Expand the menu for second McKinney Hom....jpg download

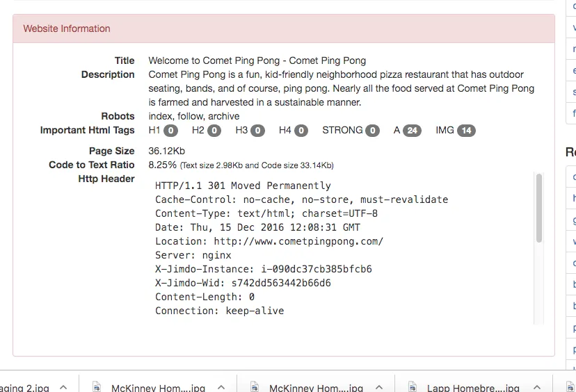[379, 387]
